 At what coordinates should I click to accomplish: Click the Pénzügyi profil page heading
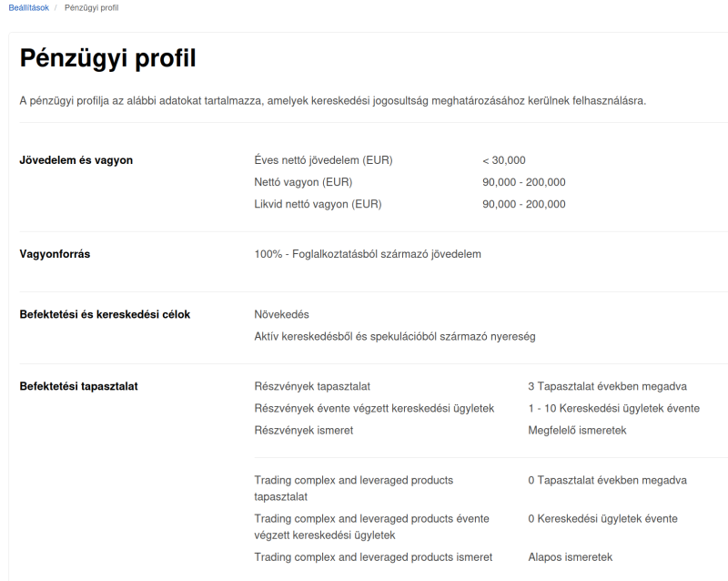click(107, 59)
